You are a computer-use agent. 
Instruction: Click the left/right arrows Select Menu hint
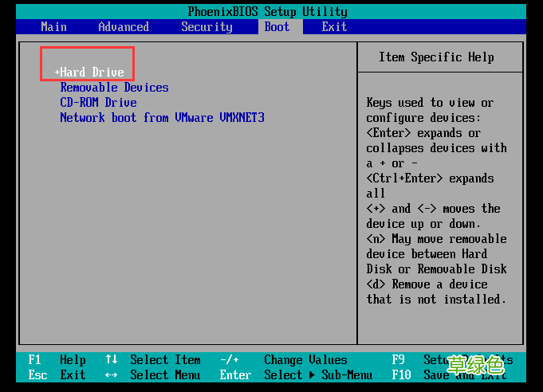click(x=153, y=374)
